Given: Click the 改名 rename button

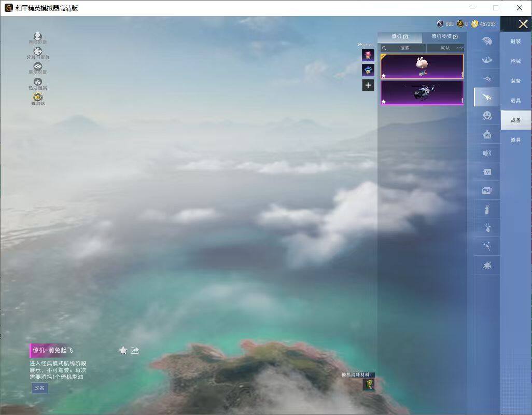Looking at the screenshot, I should click(39, 388).
